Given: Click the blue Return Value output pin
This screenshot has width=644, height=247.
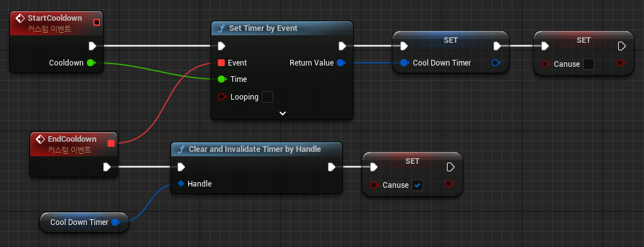Looking at the screenshot, I should coord(341,63).
